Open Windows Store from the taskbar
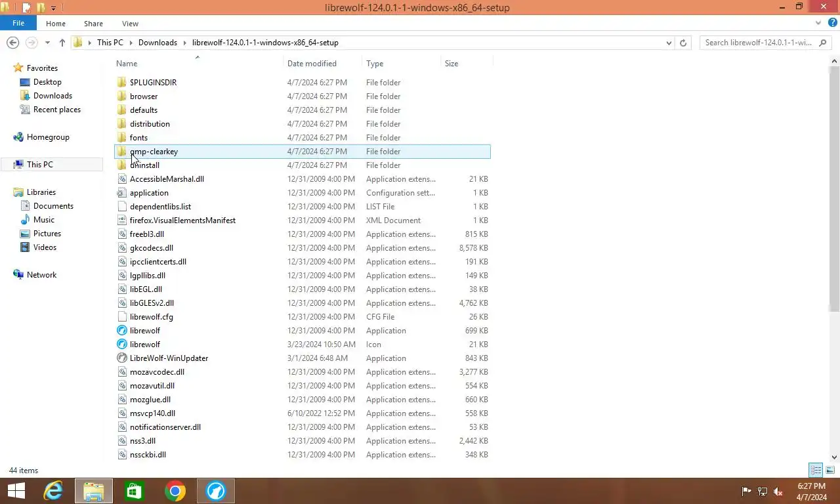840x504 pixels. [x=135, y=491]
